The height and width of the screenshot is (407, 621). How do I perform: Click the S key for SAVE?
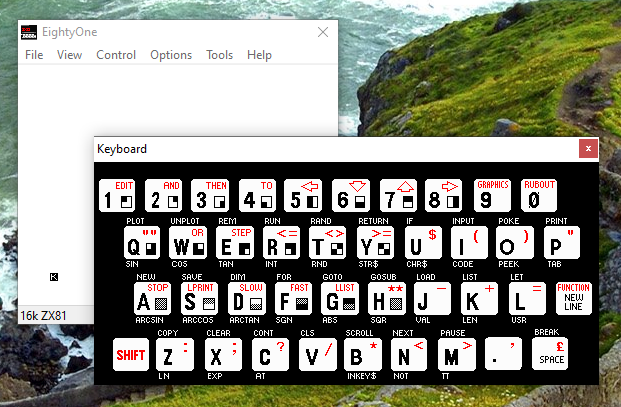(x=200, y=299)
